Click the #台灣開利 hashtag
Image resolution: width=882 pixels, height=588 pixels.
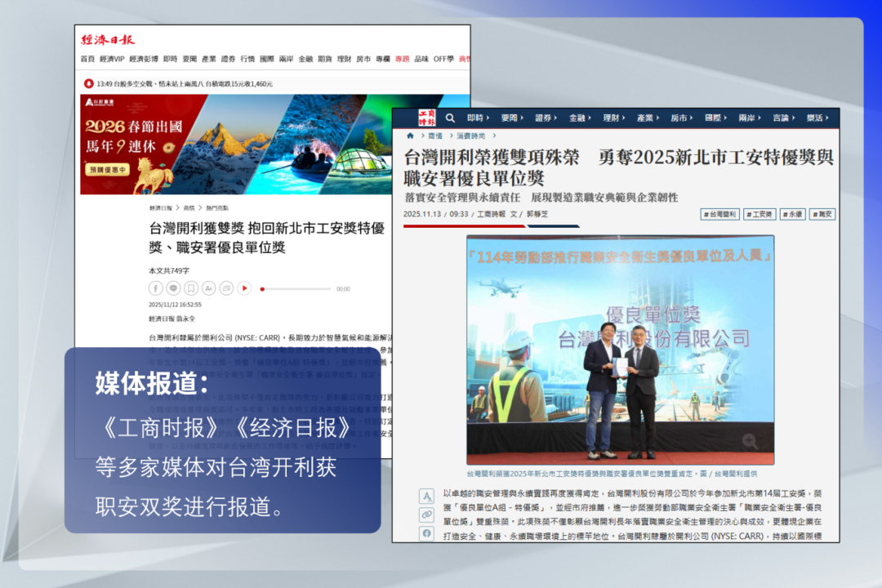tap(719, 214)
